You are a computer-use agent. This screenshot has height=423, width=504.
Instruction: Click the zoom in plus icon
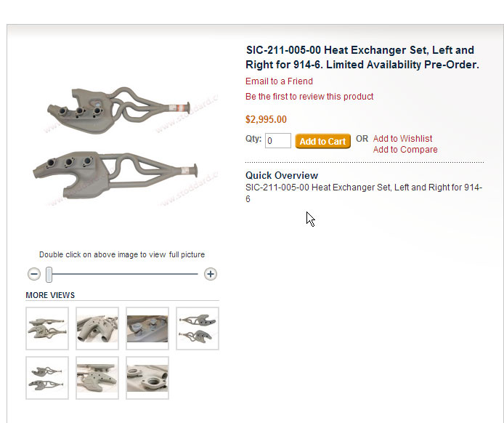[211, 274]
